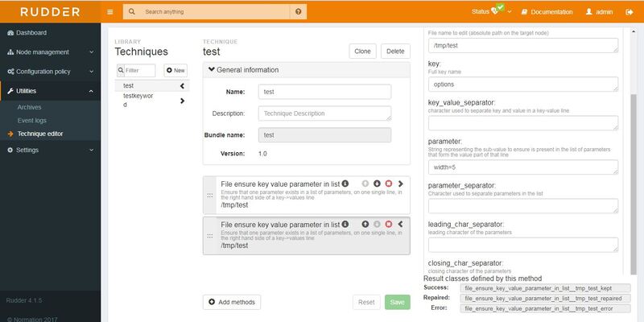Create a New technique

click(175, 71)
